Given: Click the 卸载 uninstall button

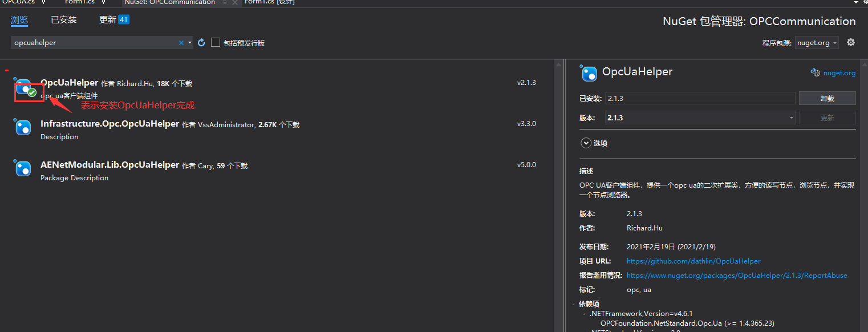Looking at the screenshot, I should point(827,98).
